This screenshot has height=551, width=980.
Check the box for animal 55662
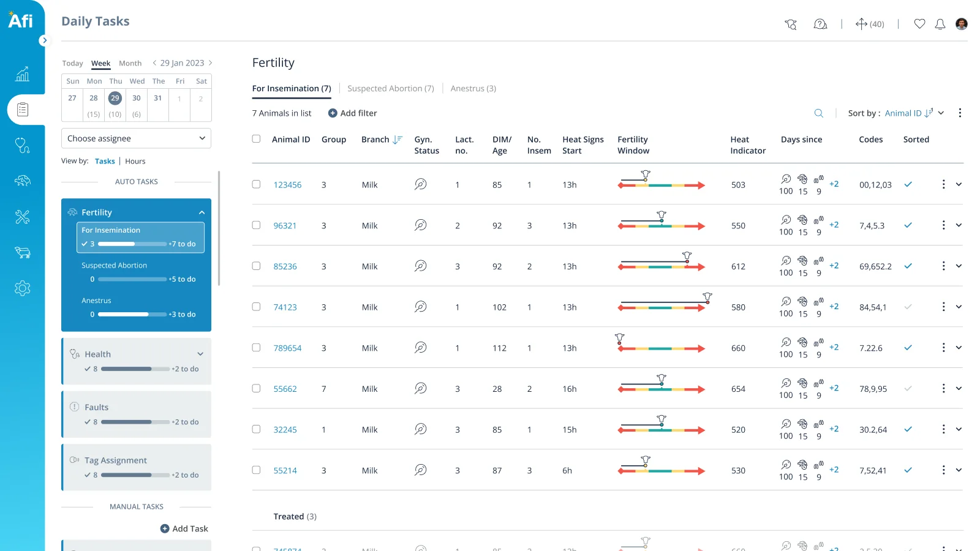click(x=256, y=388)
